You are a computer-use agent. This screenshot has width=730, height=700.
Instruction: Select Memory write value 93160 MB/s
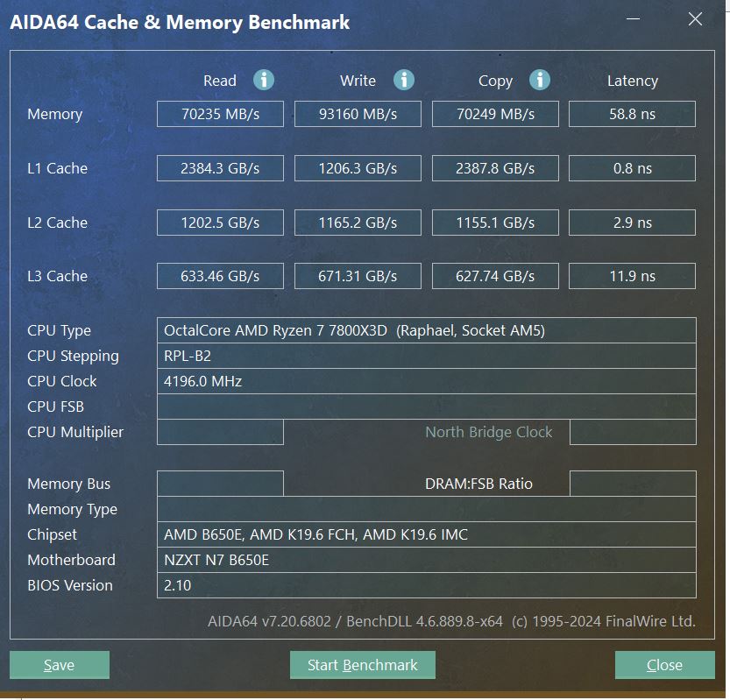(x=358, y=114)
